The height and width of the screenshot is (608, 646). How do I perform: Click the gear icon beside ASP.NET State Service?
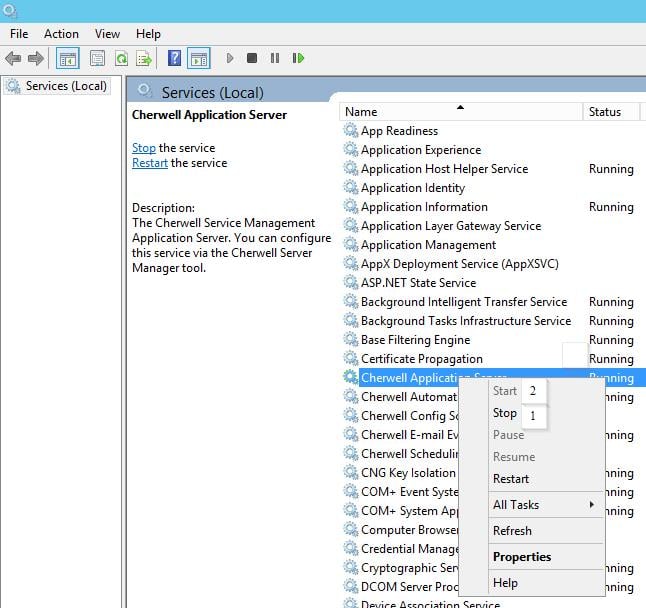351,283
